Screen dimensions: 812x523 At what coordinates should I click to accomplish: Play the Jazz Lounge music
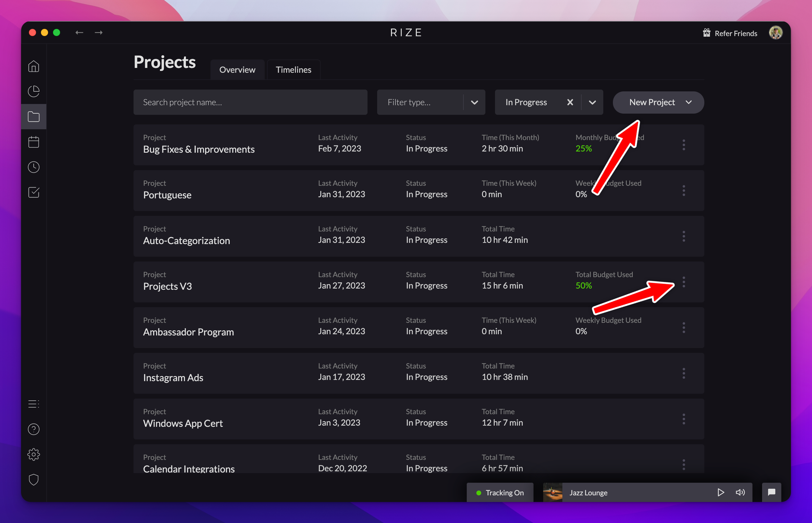(721, 492)
